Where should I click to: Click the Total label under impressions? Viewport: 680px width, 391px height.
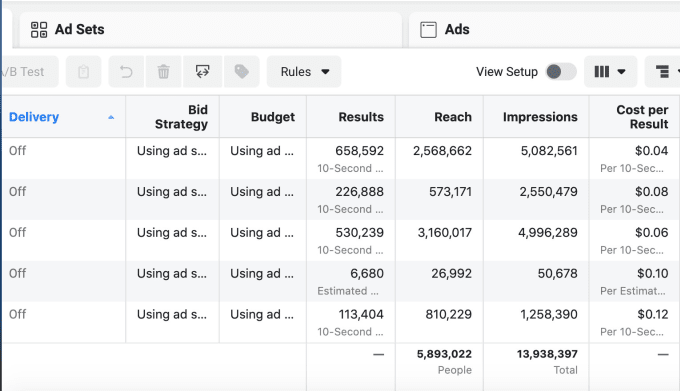click(566, 370)
